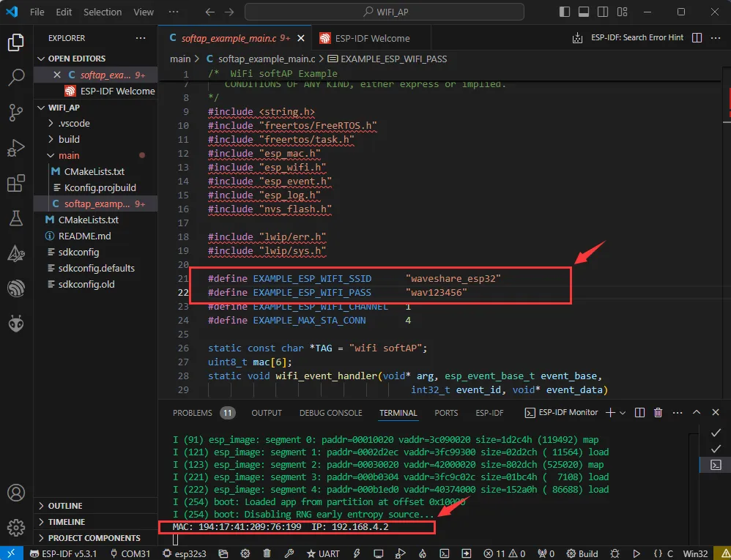The width and height of the screenshot is (731, 560).
Task: Open the new terminal launch profile dropdown
Action: (x=622, y=413)
